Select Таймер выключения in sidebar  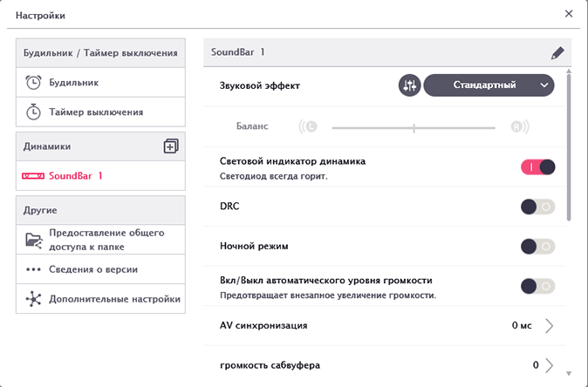tap(96, 112)
